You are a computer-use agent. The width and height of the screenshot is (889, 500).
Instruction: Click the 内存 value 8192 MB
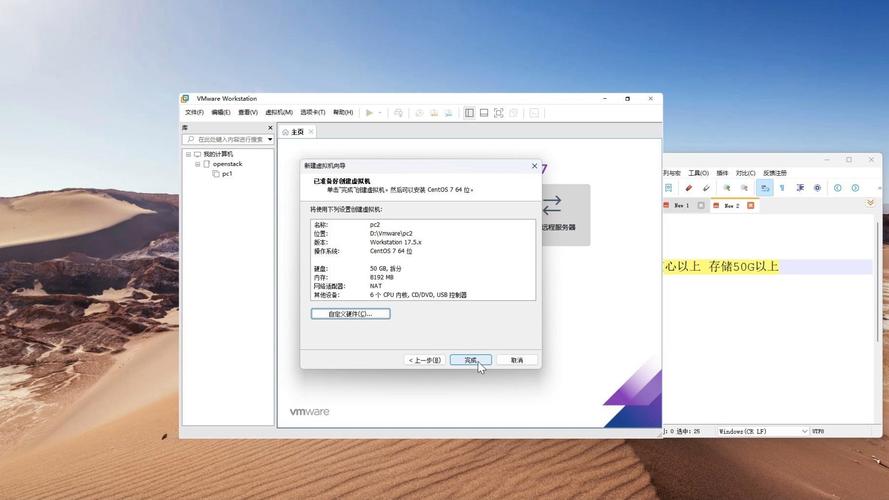[382, 277]
